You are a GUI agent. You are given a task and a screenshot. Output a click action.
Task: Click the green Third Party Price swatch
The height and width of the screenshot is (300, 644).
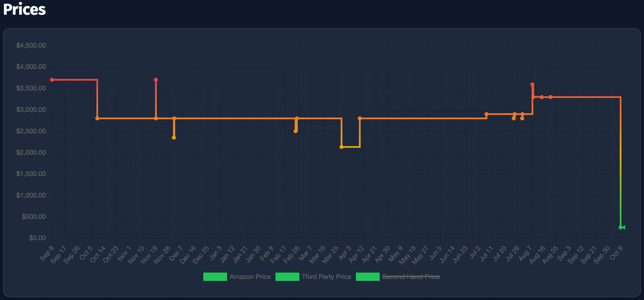pos(287,277)
